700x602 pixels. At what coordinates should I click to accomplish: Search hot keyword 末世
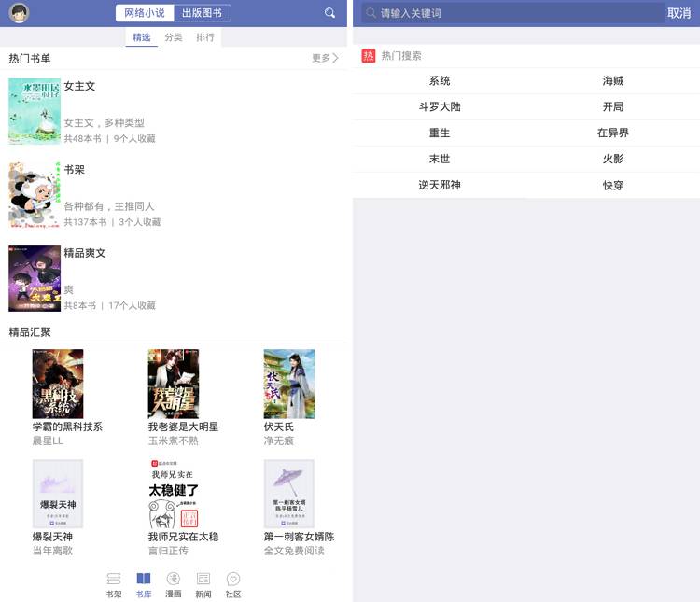click(x=440, y=159)
